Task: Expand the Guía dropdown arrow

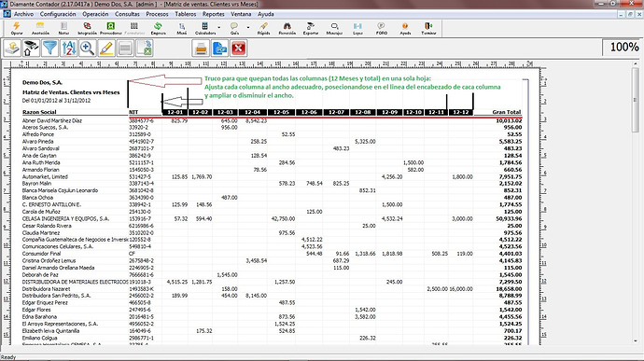Action: (248, 27)
